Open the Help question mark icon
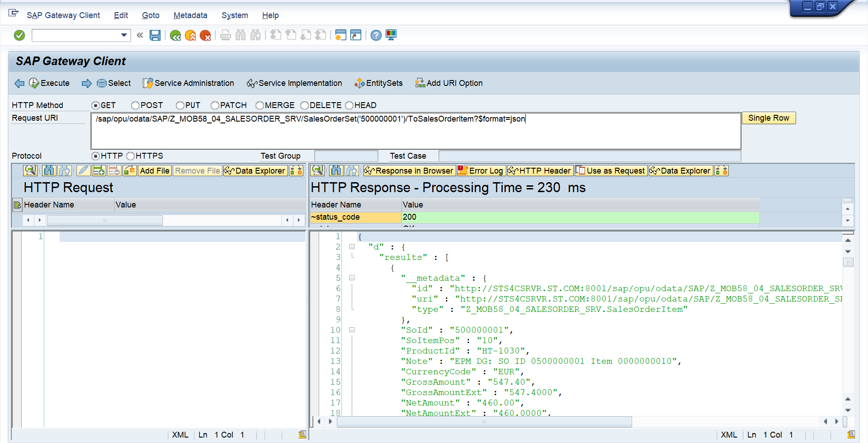Screen dimensions: 868x443 (376, 35)
